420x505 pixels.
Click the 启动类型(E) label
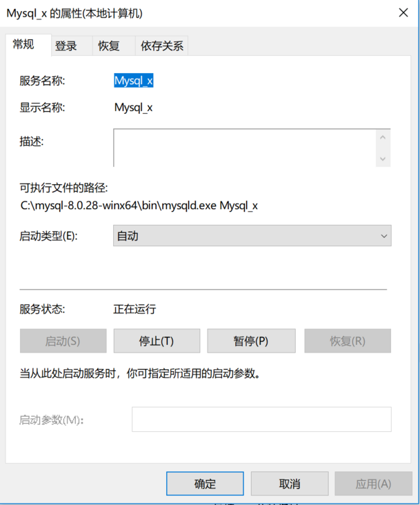coord(48,236)
